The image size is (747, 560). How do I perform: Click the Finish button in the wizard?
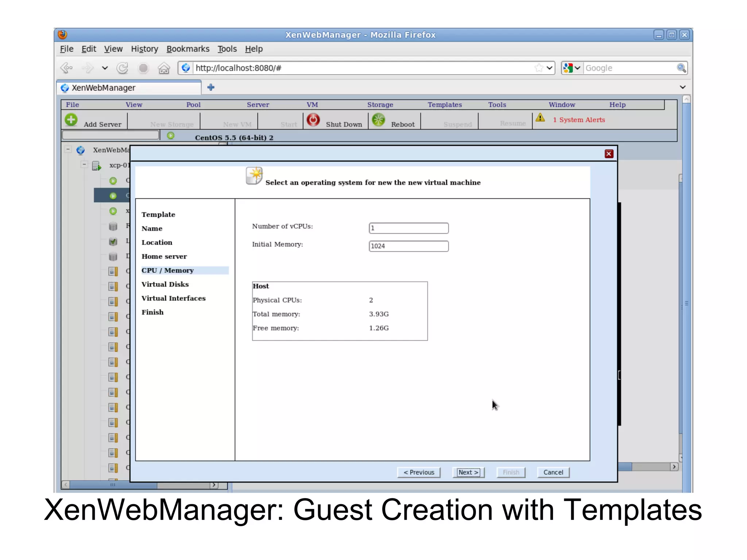pyautogui.click(x=511, y=472)
